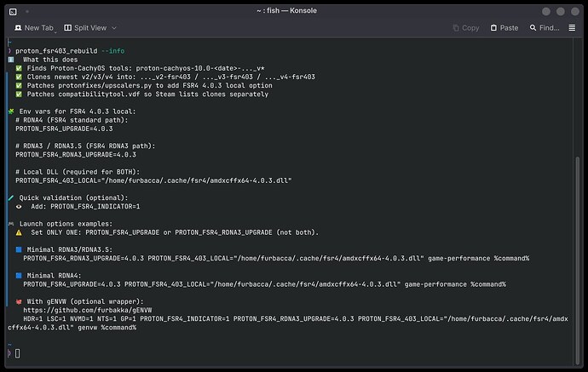Open the github.com/furbakka/gENVW link
This screenshot has width=588, height=372.
click(88, 310)
